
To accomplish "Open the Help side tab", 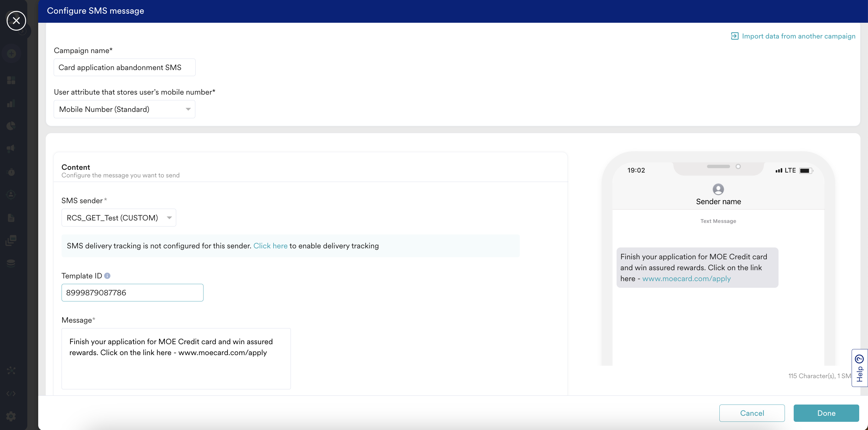I will coord(859,368).
